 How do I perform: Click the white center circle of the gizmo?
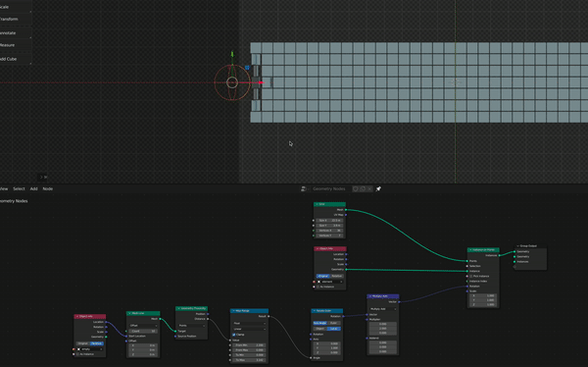pos(232,82)
